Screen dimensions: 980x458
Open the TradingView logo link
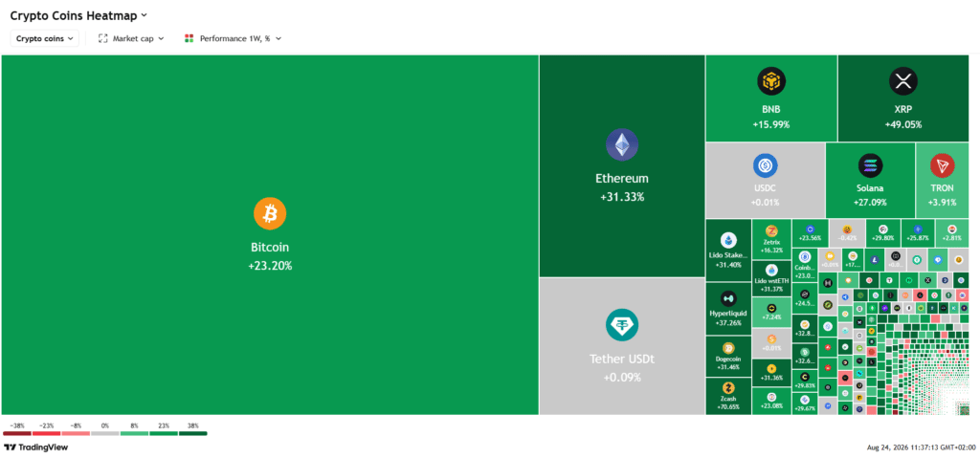point(36,447)
